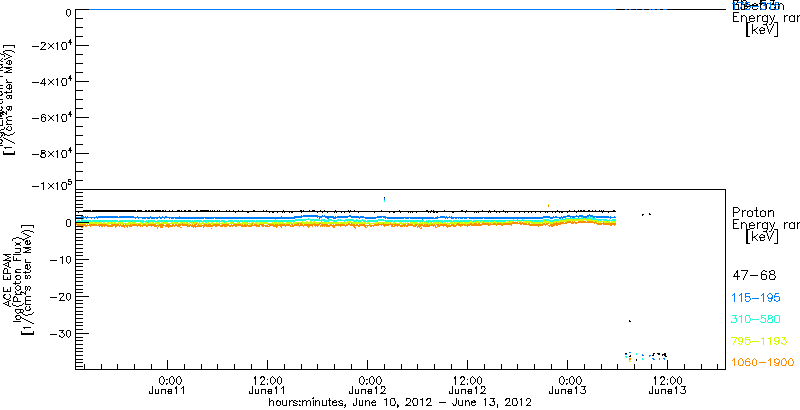Viewport: 800px width, 410px height.
Task: Click the isolated black data point near -27
Action: (630, 321)
